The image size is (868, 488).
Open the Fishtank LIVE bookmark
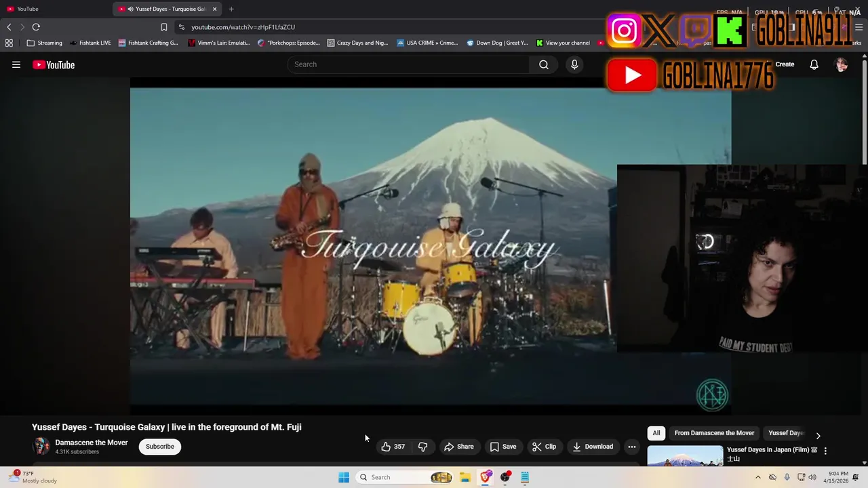(90, 43)
